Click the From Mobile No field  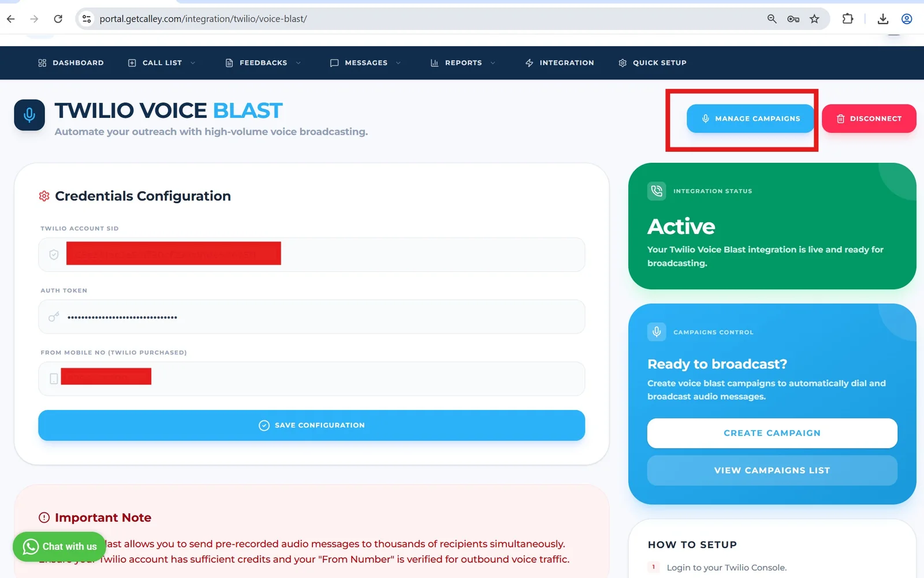[x=312, y=379]
